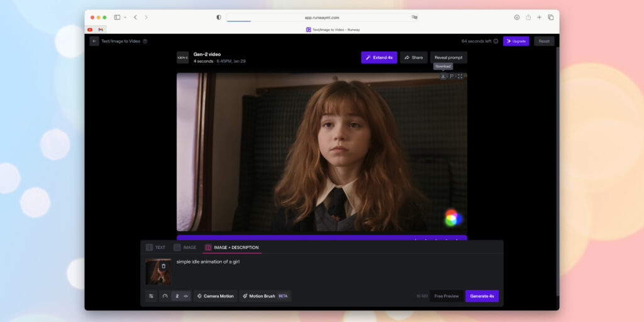
Task: Open the Gmail favorite in bookmarks bar
Action: [101, 30]
